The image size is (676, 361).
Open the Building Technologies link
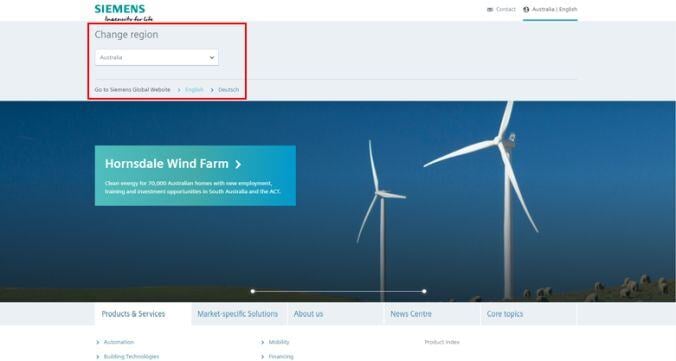pos(131,357)
